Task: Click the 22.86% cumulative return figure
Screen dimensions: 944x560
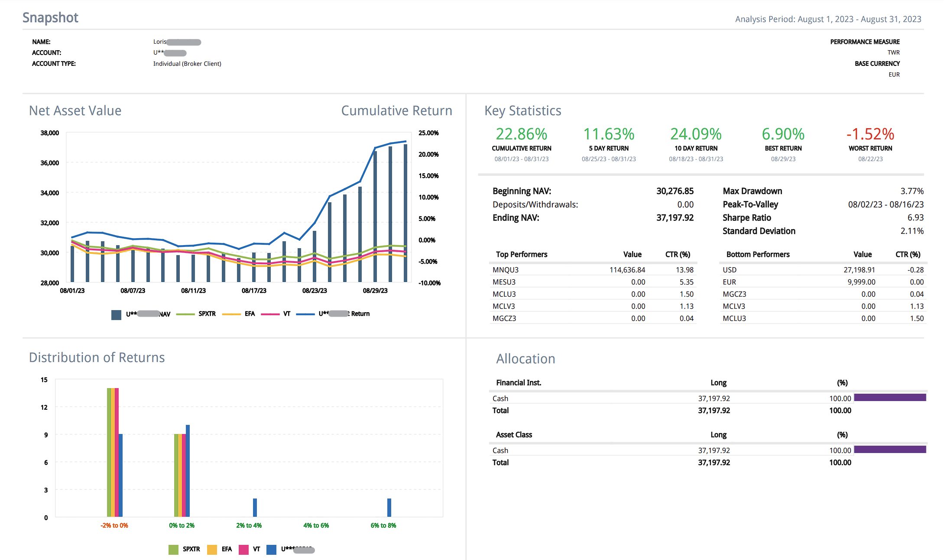Action: (521, 134)
